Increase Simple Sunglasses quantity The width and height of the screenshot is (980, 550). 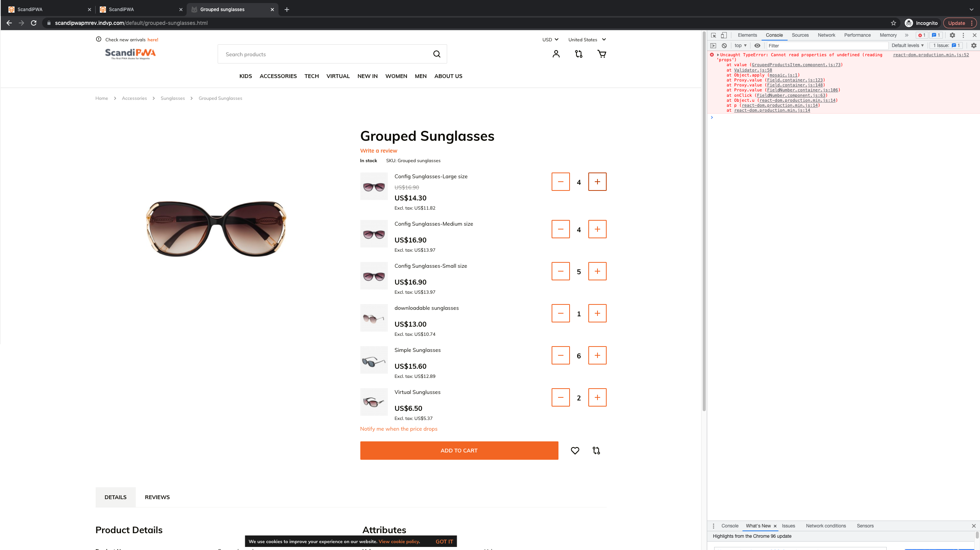597,355
